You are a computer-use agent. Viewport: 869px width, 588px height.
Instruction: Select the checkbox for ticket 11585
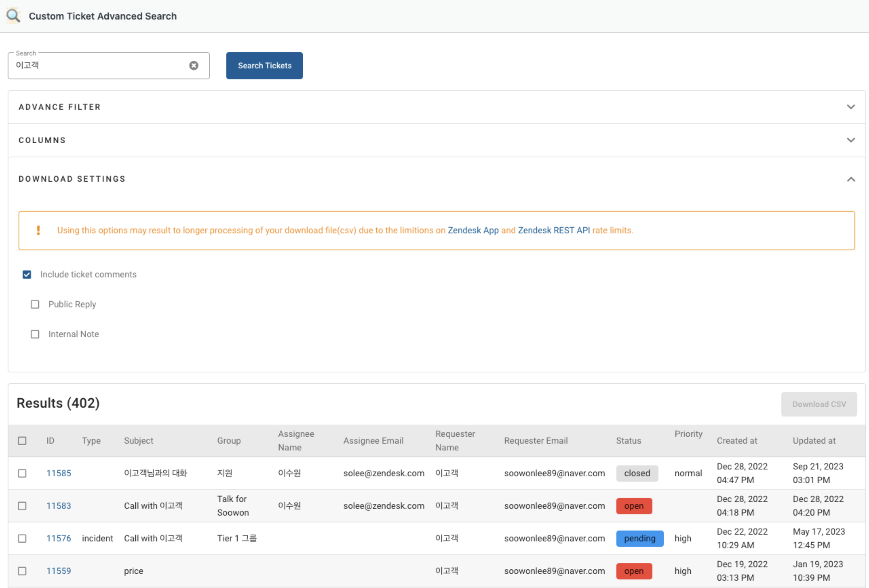coord(22,473)
